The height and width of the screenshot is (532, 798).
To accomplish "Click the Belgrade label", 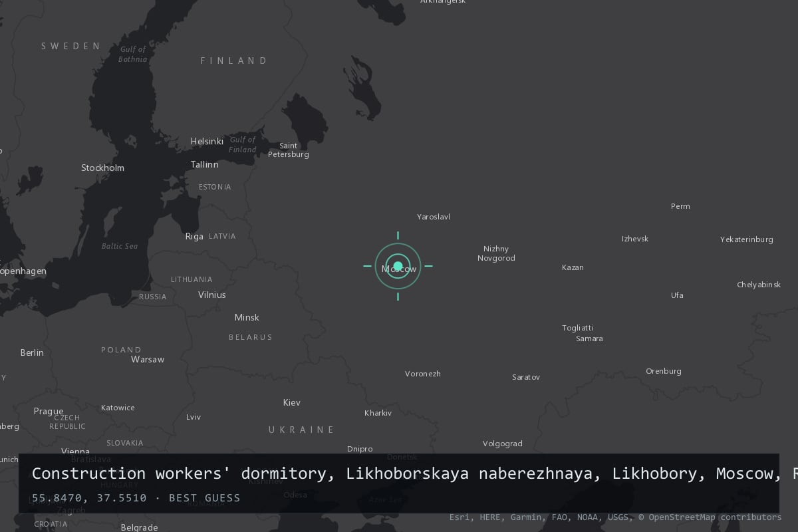I will tap(140, 527).
